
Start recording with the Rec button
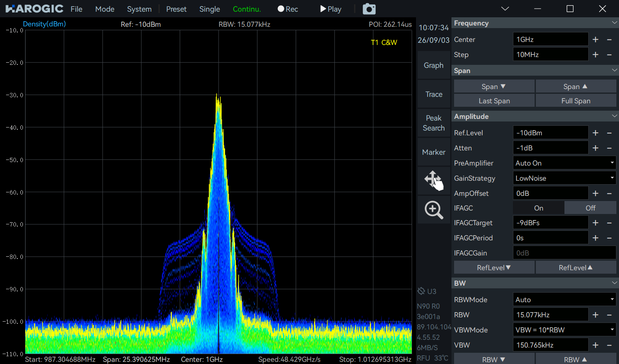288,9
